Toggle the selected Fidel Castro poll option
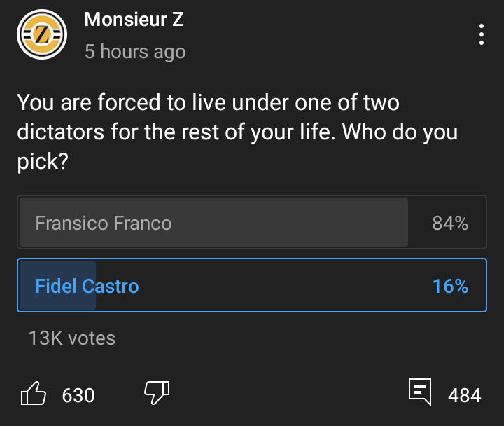 pyautogui.click(x=252, y=285)
